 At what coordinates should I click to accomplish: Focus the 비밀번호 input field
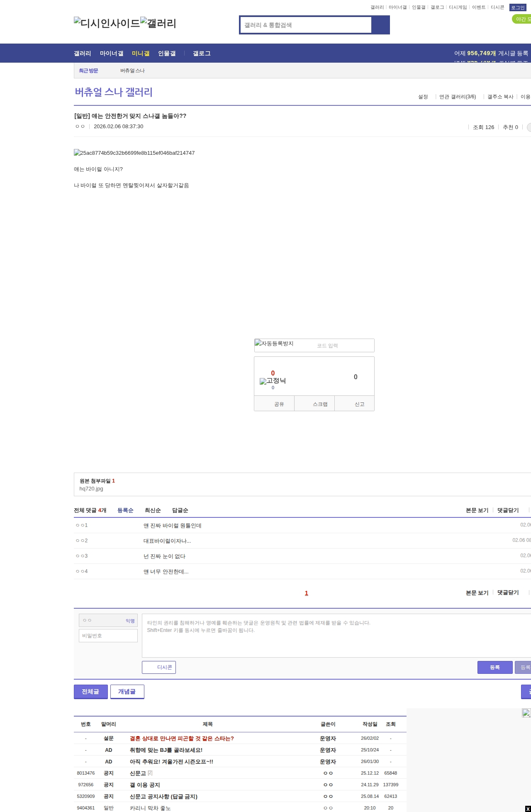coord(108,636)
